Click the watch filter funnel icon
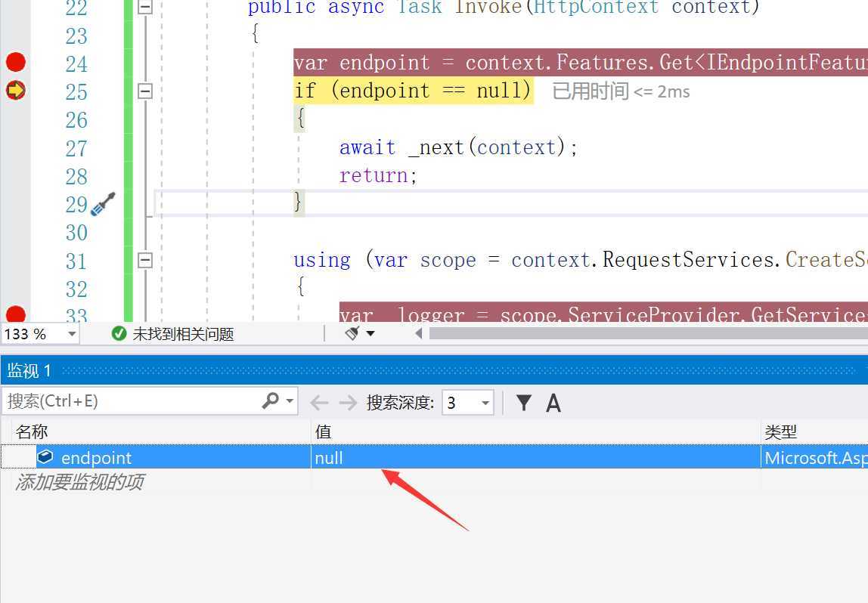This screenshot has height=603, width=868. tap(524, 402)
